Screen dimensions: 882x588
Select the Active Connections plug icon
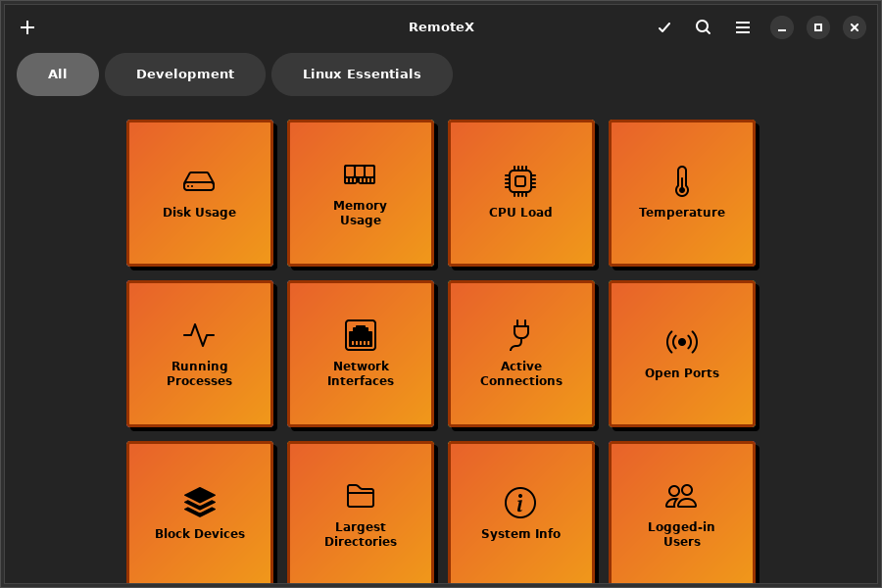click(x=520, y=335)
